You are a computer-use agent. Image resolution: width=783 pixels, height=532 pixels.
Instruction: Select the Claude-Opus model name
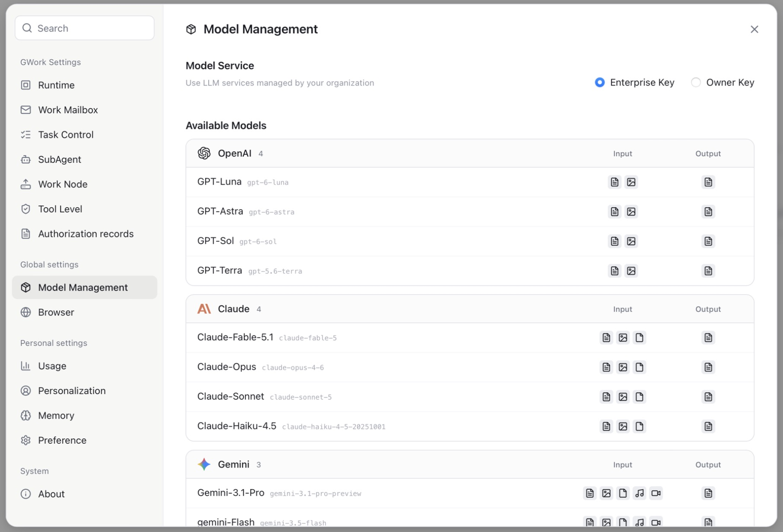[x=227, y=367]
